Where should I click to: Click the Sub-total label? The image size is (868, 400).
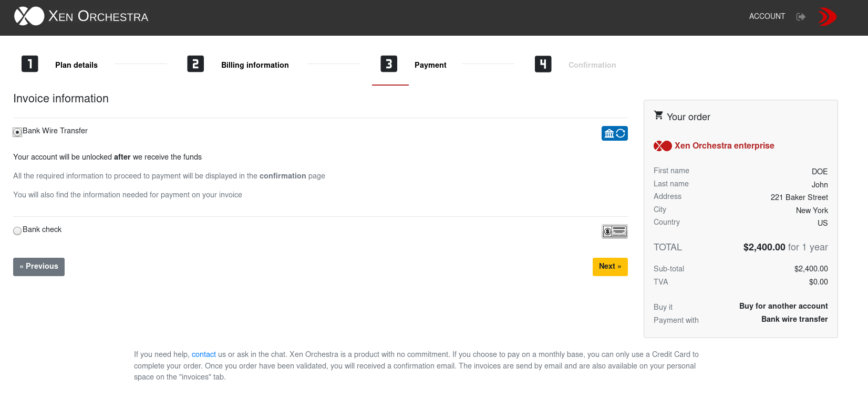[669, 269]
